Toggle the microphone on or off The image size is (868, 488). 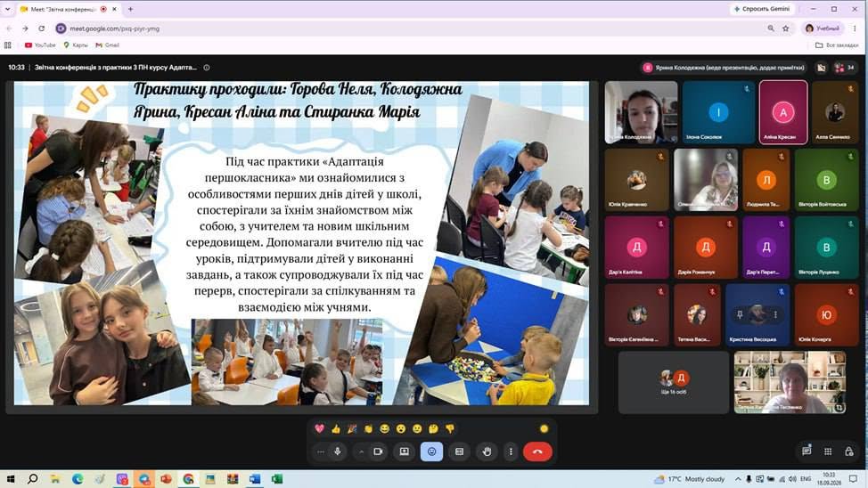pyautogui.click(x=338, y=451)
